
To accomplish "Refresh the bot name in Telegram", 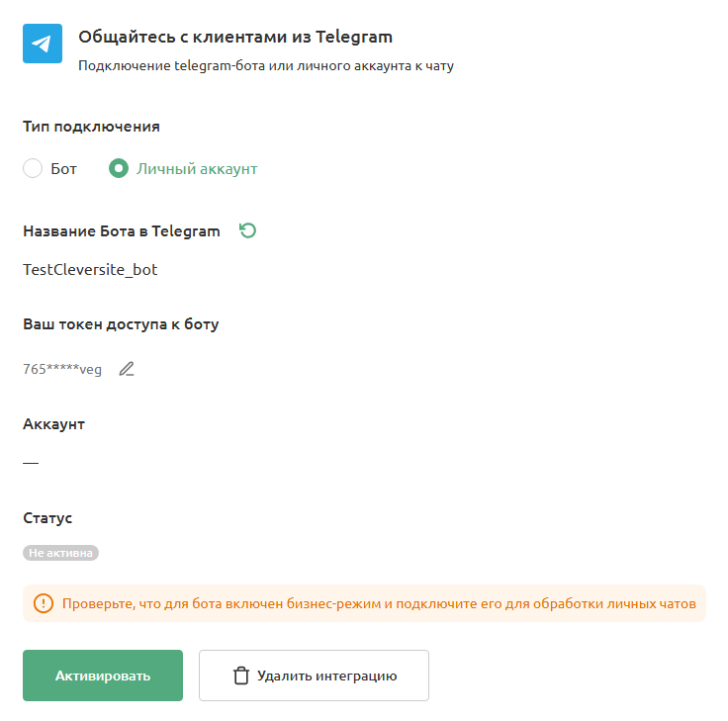I will pyautogui.click(x=248, y=230).
